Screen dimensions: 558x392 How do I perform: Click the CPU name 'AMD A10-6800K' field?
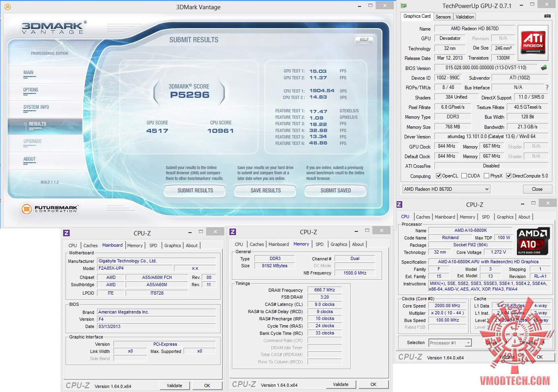pos(470,230)
